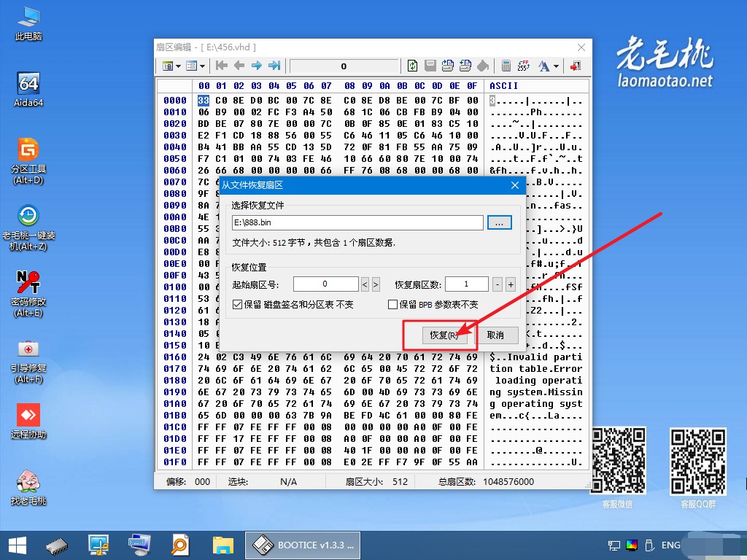The width and height of the screenshot is (747, 560).
Task: Click the browse button with three dots
Action: click(499, 222)
